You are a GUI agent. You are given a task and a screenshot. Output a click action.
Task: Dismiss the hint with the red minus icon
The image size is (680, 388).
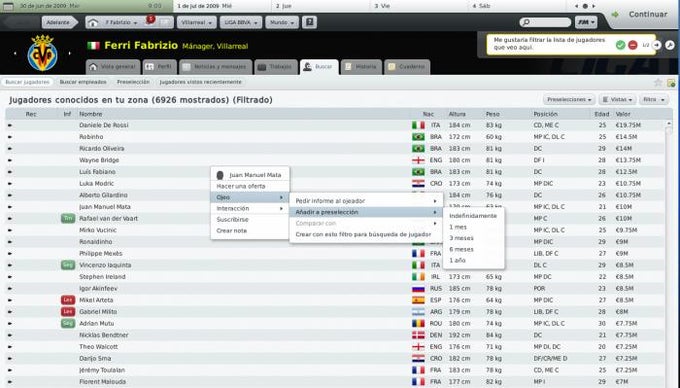point(633,45)
